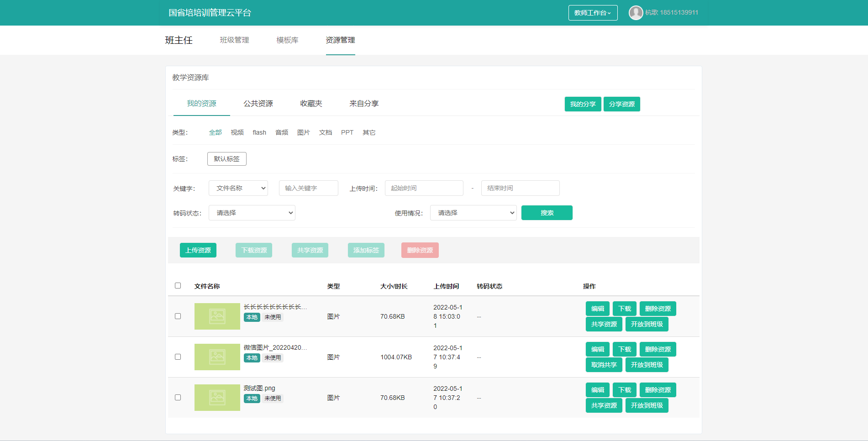
Task: Click the 输入关键字 input field
Action: pyautogui.click(x=308, y=188)
